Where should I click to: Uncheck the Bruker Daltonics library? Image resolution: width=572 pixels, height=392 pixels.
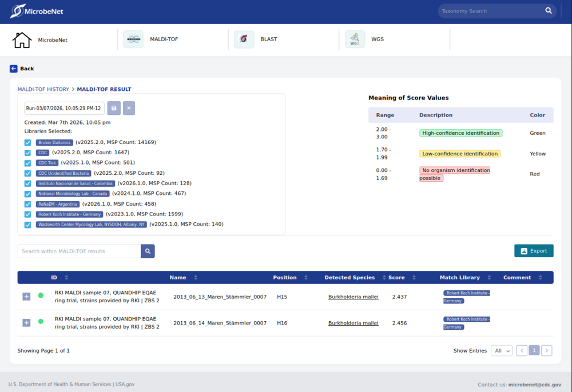27,142
